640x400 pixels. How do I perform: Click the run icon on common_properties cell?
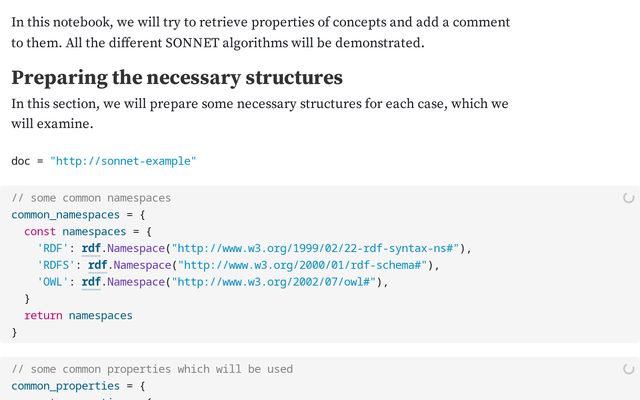point(629,369)
